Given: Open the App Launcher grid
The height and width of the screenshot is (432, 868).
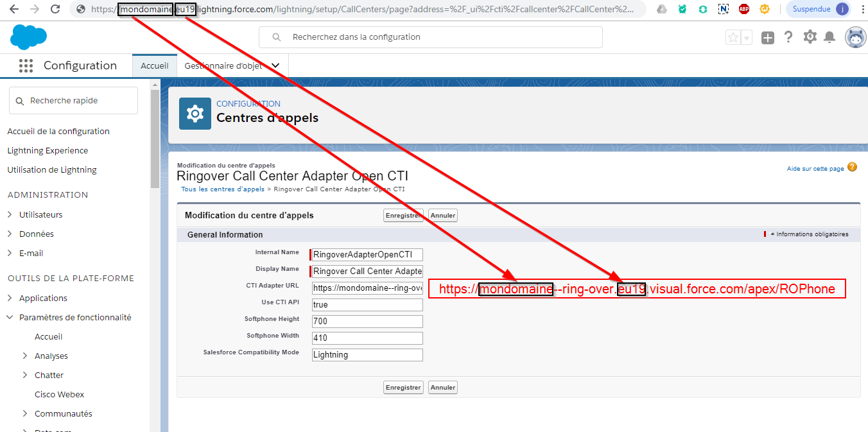Looking at the screenshot, I should coord(26,65).
